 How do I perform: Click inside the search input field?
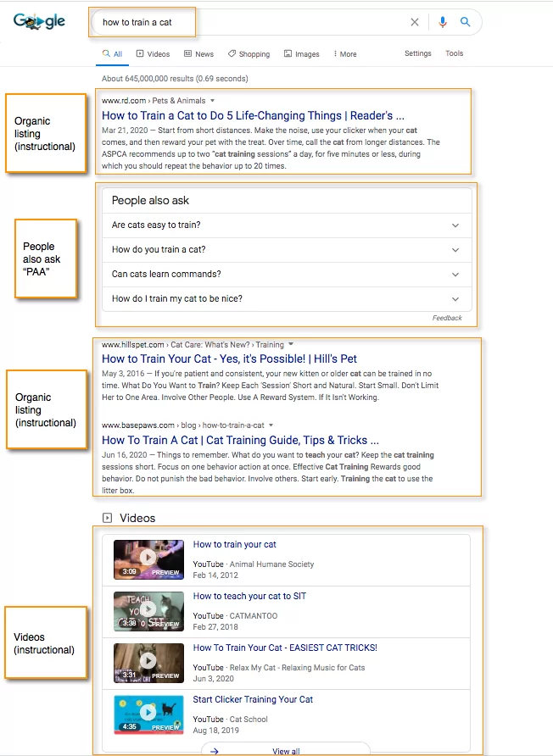pos(254,22)
